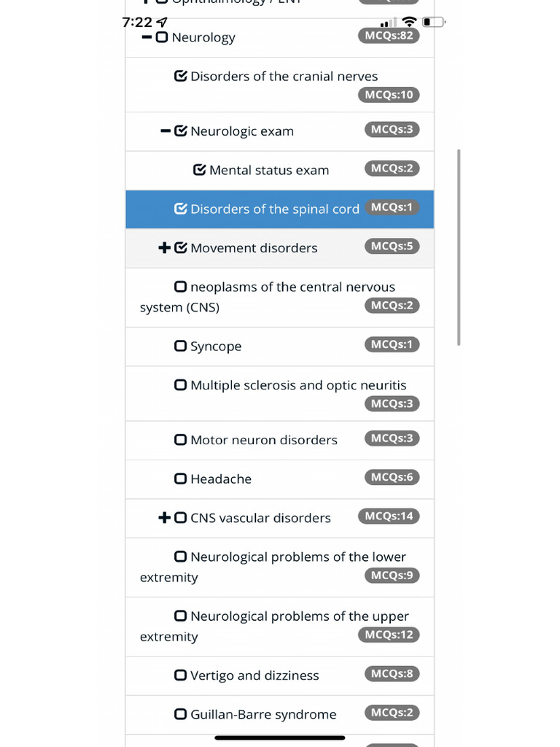The width and height of the screenshot is (560, 747).
Task: Tap the MCQs:8 vertigo badge
Action: [392, 674]
